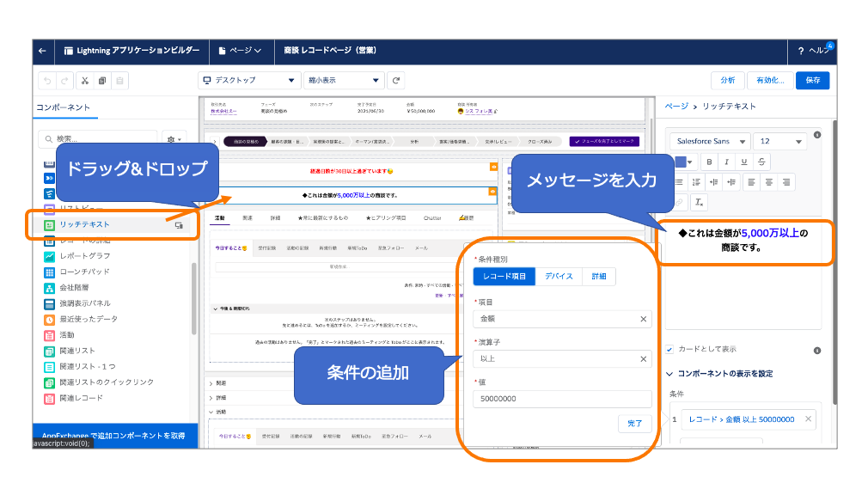Insert a hyperlink using link icon

point(680,202)
